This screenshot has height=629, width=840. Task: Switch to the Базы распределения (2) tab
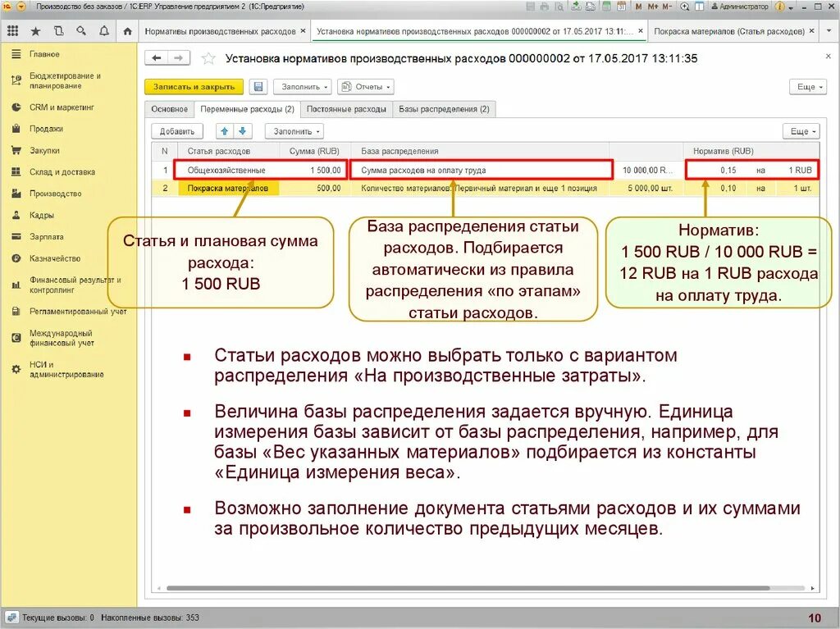pyautogui.click(x=444, y=109)
